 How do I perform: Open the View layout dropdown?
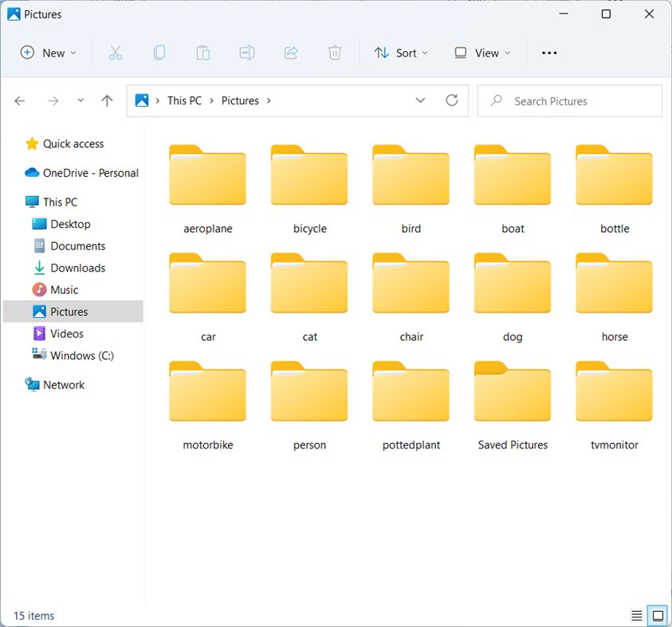click(482, 53)
